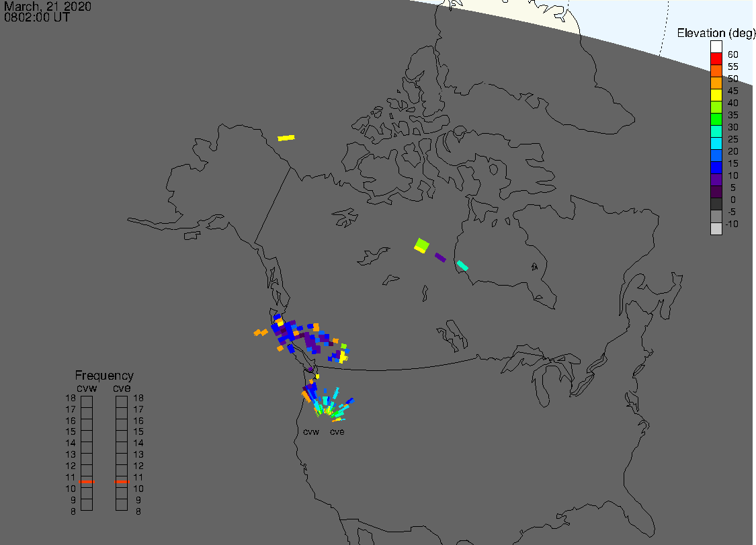Click the orange markers off the Pacific coast

pyautogui.click(x=261, y=332)
